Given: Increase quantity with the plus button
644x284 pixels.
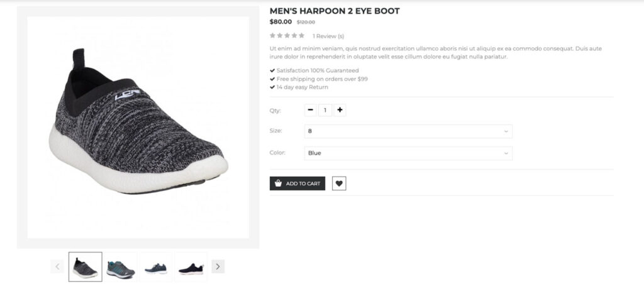Looking at the screenshot, I should [x=340, y=110].
